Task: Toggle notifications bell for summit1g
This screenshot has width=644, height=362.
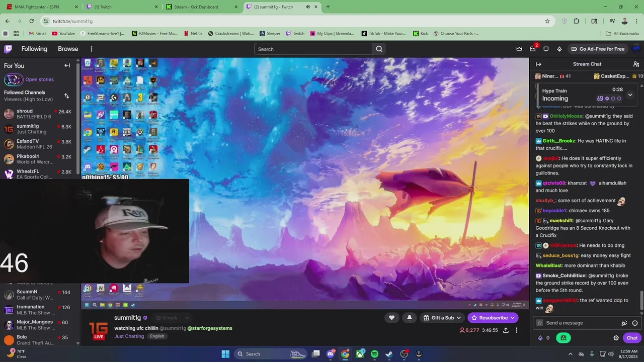Action: click(409, 318)
